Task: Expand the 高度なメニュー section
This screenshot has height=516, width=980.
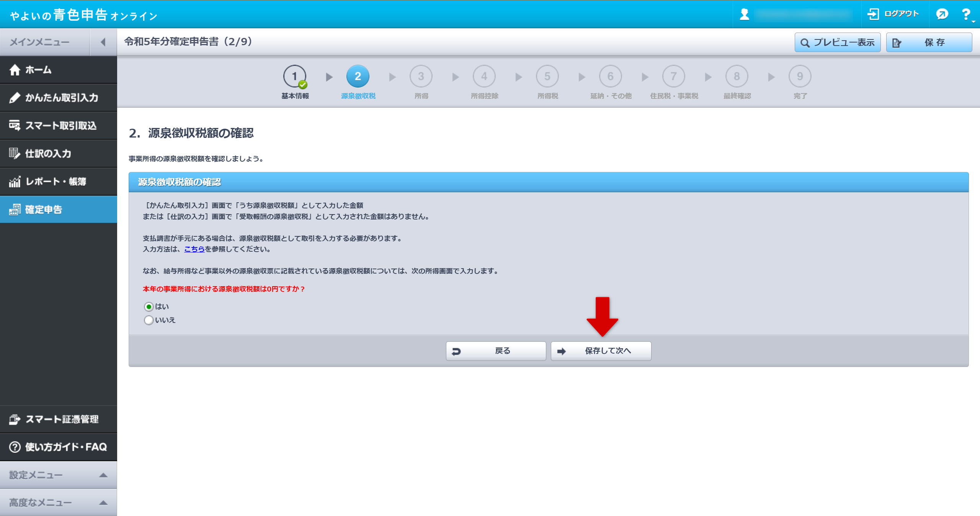Action: (103, 503)
